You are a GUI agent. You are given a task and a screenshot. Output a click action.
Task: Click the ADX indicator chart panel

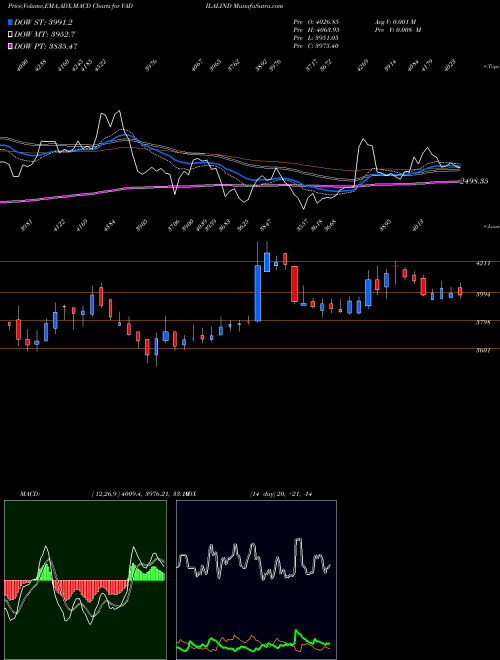tap(256, 580)
